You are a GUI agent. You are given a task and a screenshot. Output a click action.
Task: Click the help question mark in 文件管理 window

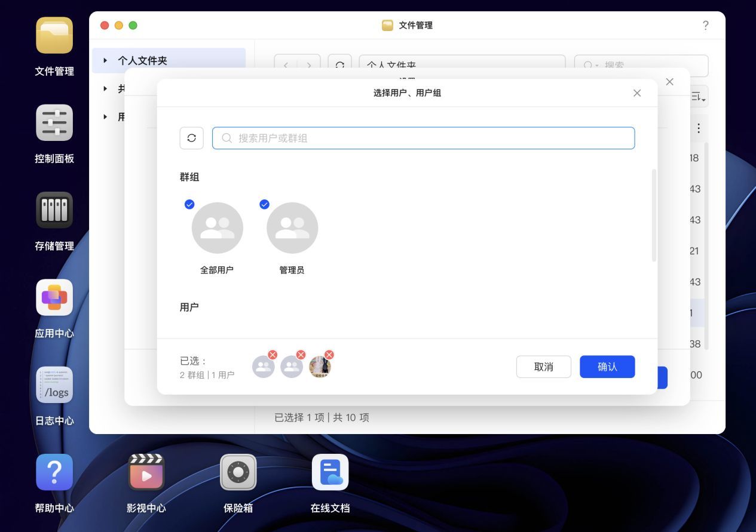pyautogui.click(x=705, y=25)
